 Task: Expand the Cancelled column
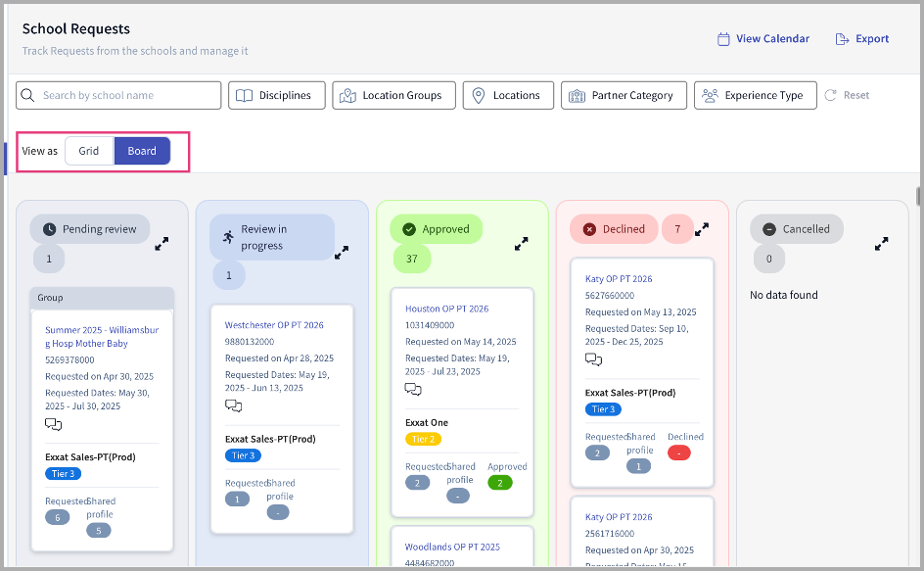click(882, 244)
